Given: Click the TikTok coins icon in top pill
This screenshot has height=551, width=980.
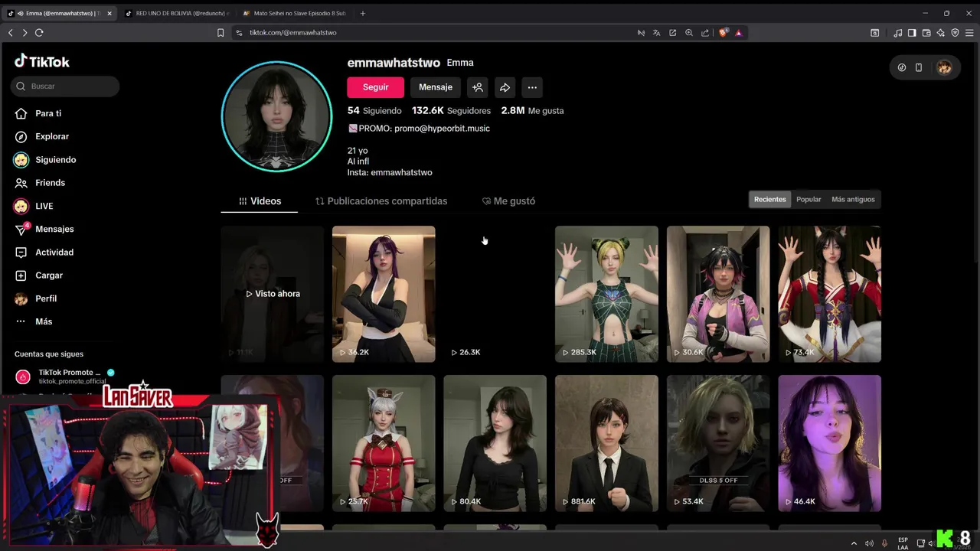Looking at the screenshot, I should (902, 67).
